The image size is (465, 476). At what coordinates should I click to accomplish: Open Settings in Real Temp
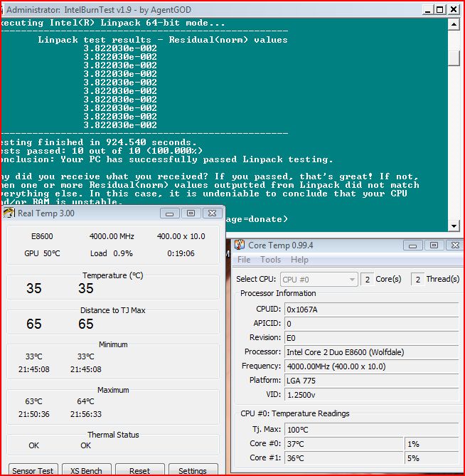193,470
